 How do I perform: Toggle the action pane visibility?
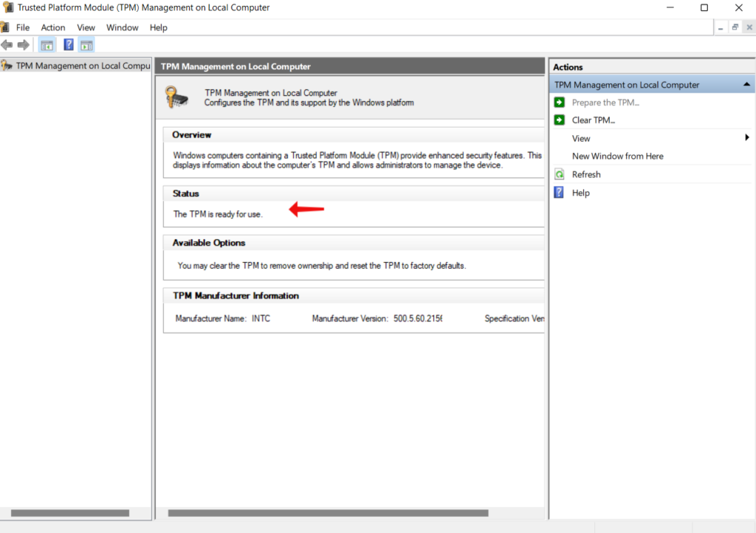click(86, 44)
